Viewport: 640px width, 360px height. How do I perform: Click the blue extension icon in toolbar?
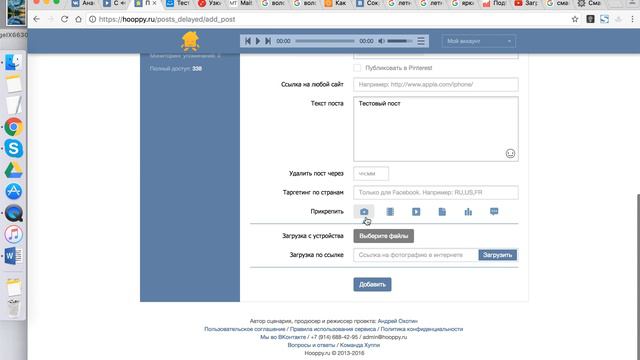(604, 19)
